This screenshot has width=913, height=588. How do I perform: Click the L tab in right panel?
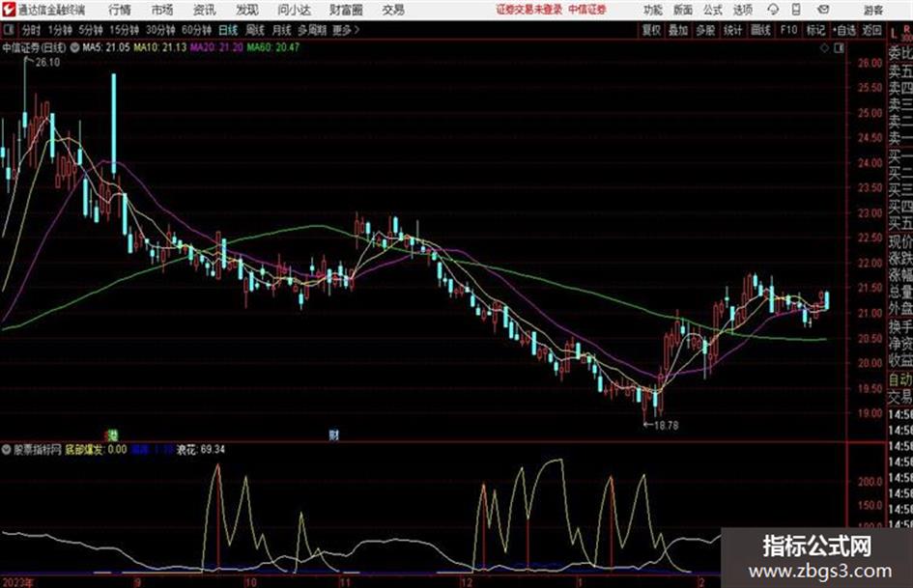(x=894, y=34)
